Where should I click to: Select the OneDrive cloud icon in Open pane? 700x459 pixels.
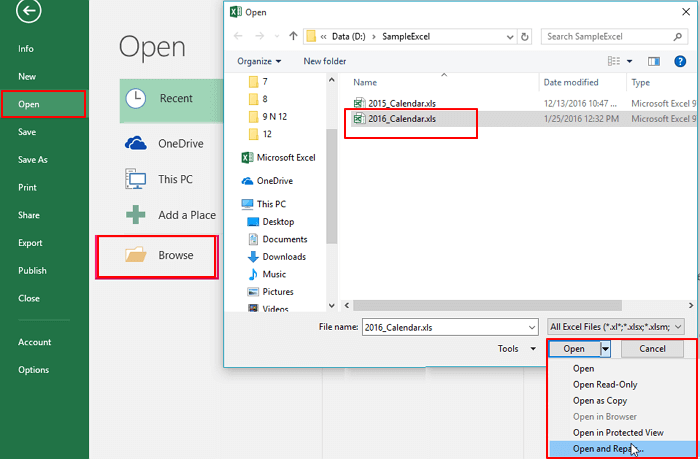[136, 143]
